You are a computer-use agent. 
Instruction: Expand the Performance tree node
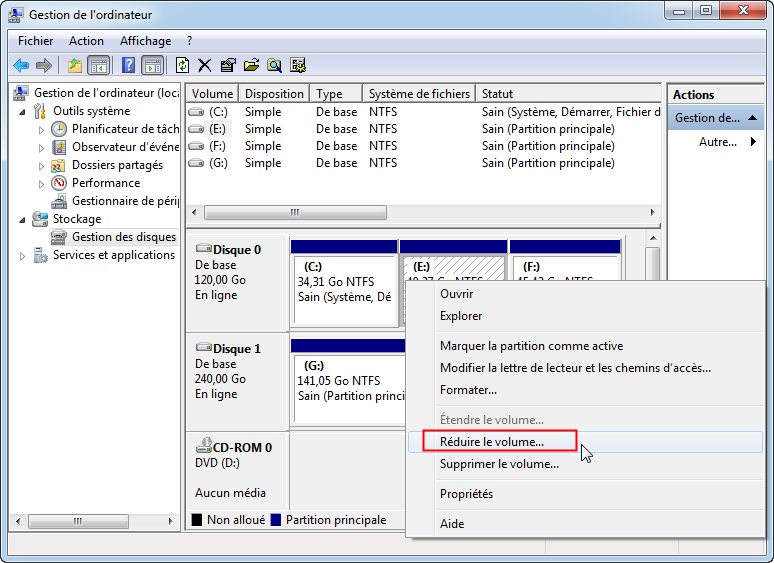click(x=41, y=184)
